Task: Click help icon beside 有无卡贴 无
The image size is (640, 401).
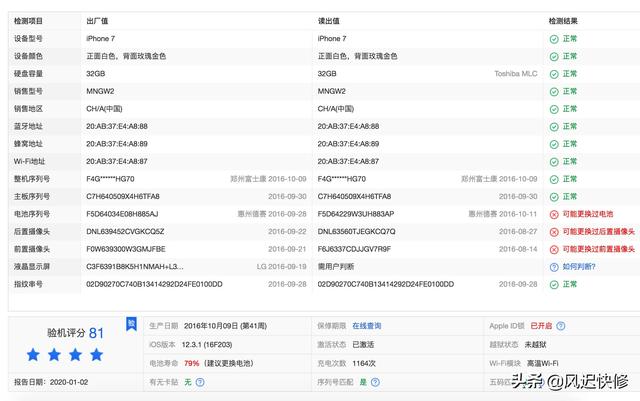Action: point(200,382)
